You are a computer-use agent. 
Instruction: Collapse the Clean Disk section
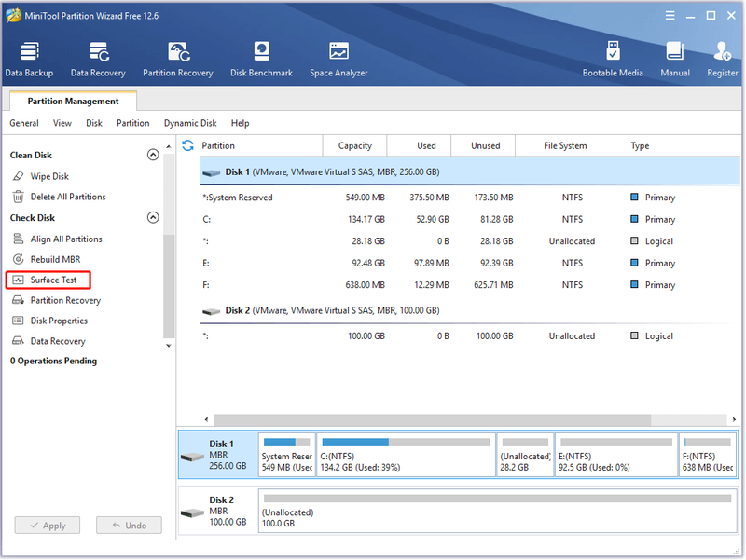(153, 155)
